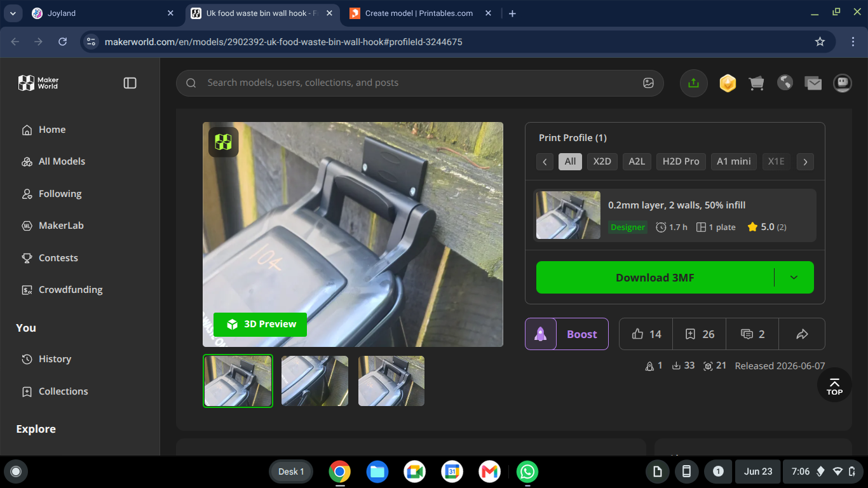Screen dimensions: 868x488
Task: Select the third photo thumbnail
Action: [391, 381]
